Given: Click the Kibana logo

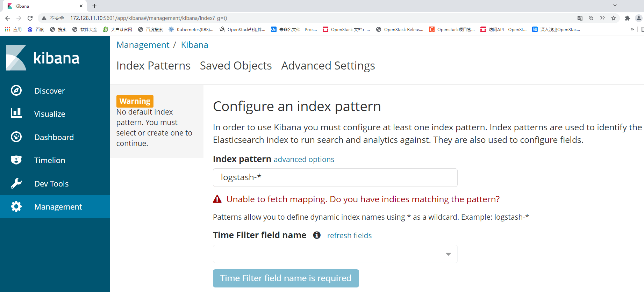Looking at the screenshot, I should coord(43,58).
